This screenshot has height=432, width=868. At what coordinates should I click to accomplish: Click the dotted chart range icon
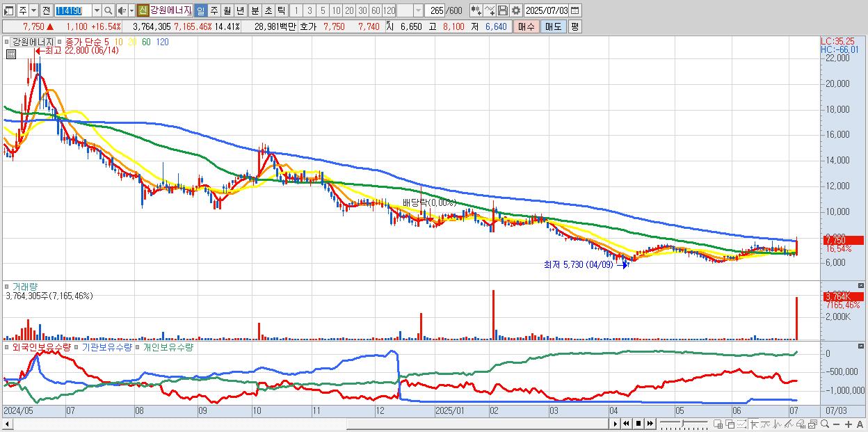point(741,424)
